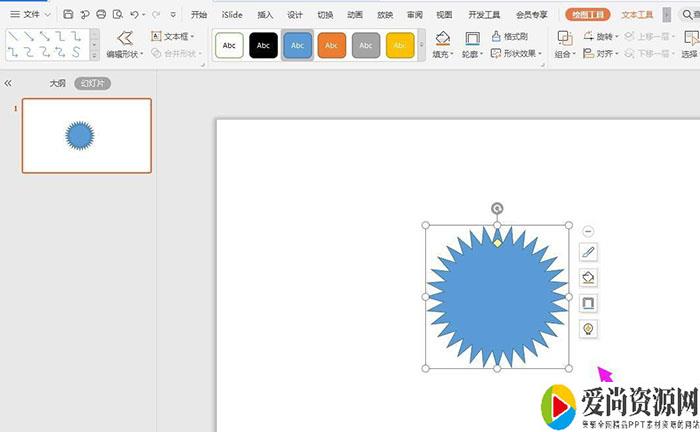The height and width of the screenshot is (432, 700).
Task: Open the 文件 file menu
Action: (x=31, y=15)
